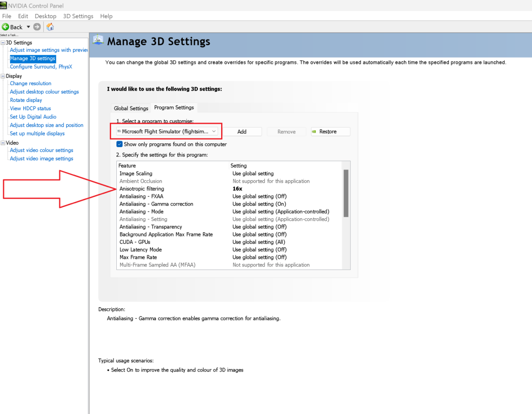Open the Edit menu
Image resolution: width=532 pixels, height=414 pixels.
click(23, 16)
